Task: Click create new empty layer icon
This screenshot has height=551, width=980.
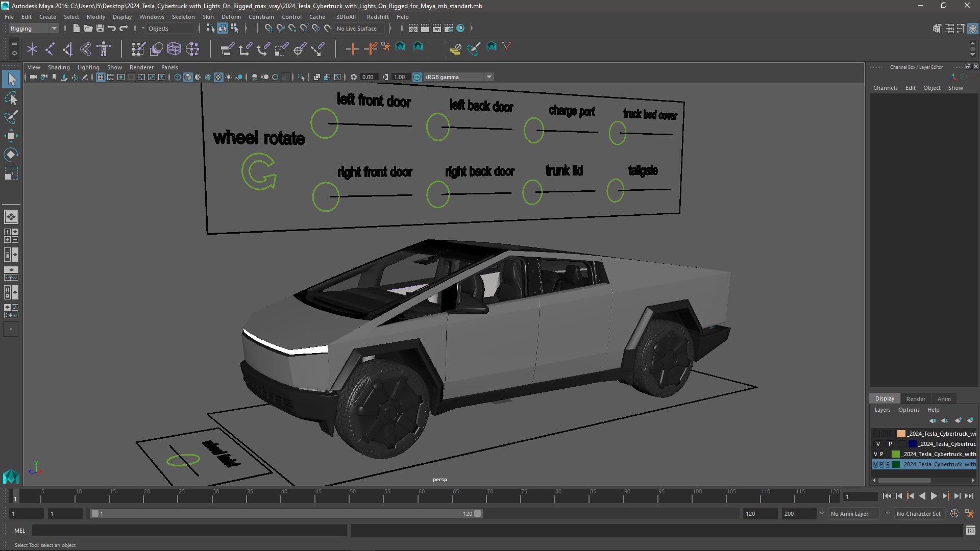Action: tap(958, 420)
